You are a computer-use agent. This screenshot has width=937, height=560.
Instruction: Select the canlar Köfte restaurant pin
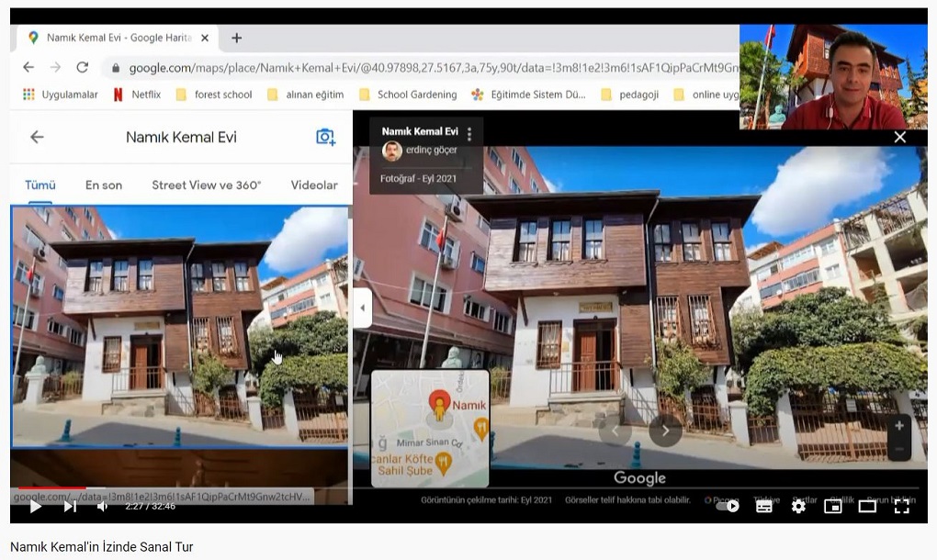[443, 463]
